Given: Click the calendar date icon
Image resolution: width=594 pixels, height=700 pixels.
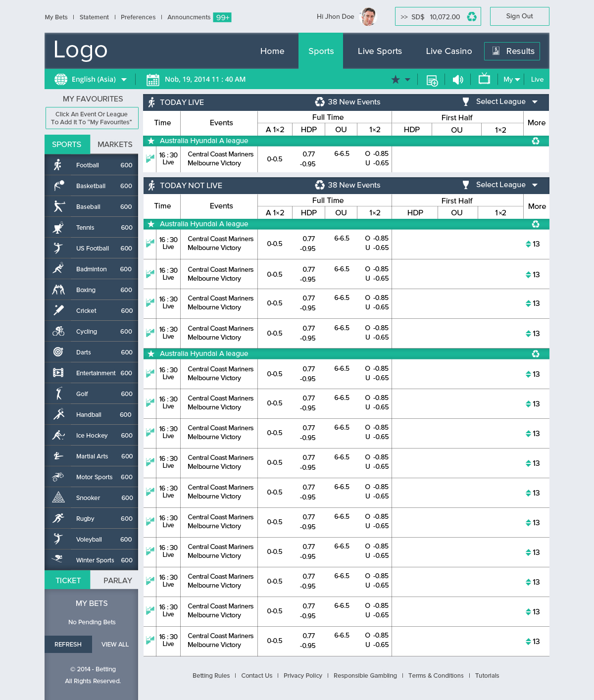Looking at the screenshot, I should pyautogui.click(x=152, y=79).
